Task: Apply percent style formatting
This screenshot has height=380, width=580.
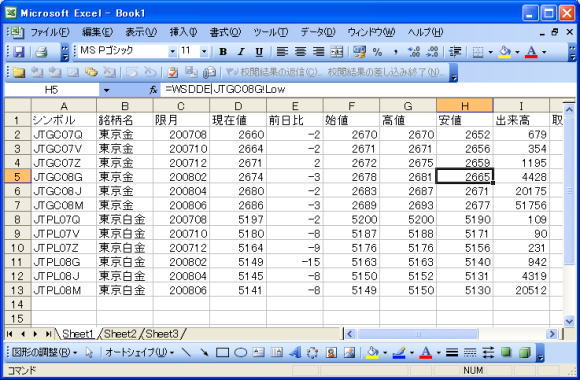Action: (x=377, y=52)
